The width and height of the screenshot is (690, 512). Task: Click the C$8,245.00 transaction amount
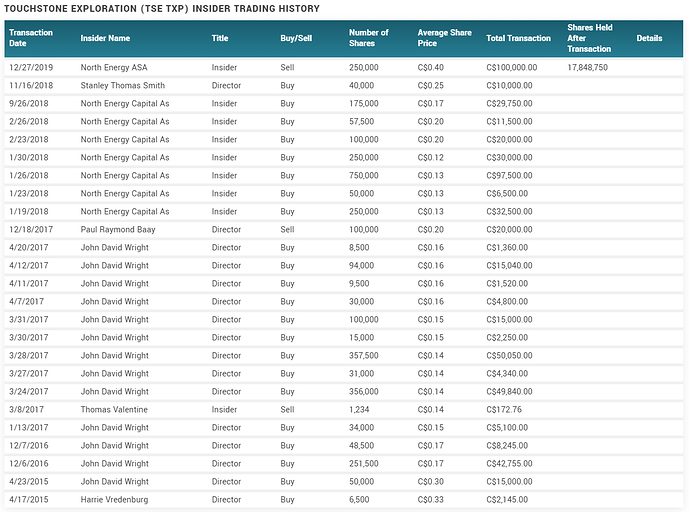[507, 446]
